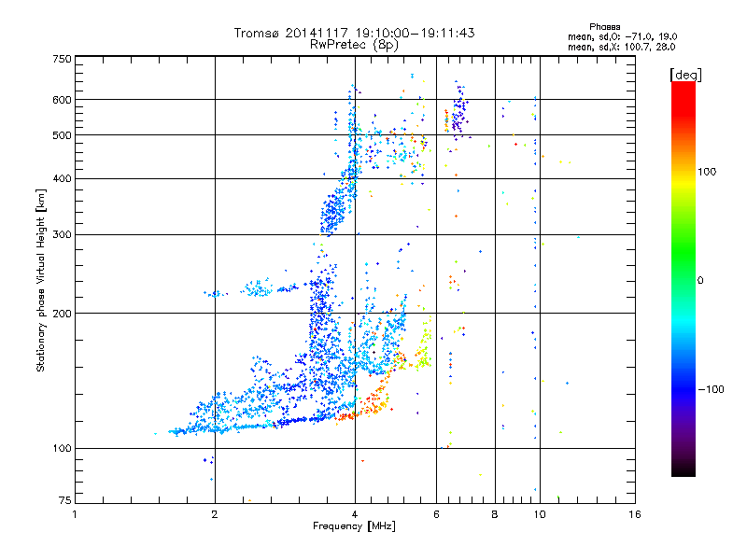Image resolution: width=747 pixels, height=560 pixels.
Task: Click the plot title 'Tromsø 20141117 19:10:00-19:11:43'
Action: coord(354,33)
